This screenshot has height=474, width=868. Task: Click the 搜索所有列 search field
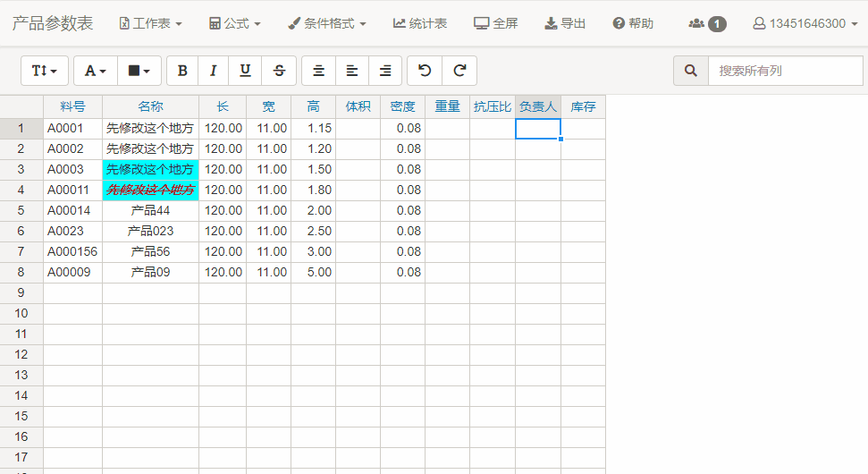[x=775, y=71]
